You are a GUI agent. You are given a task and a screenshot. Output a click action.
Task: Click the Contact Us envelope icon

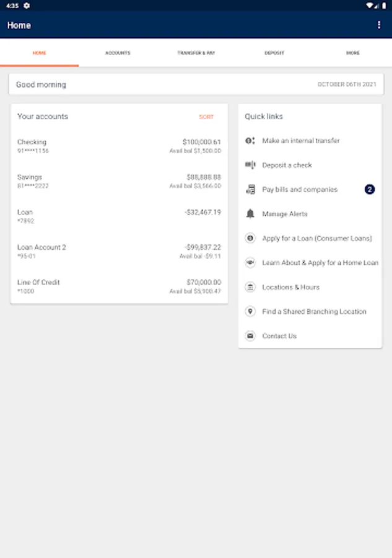(250, 336)
